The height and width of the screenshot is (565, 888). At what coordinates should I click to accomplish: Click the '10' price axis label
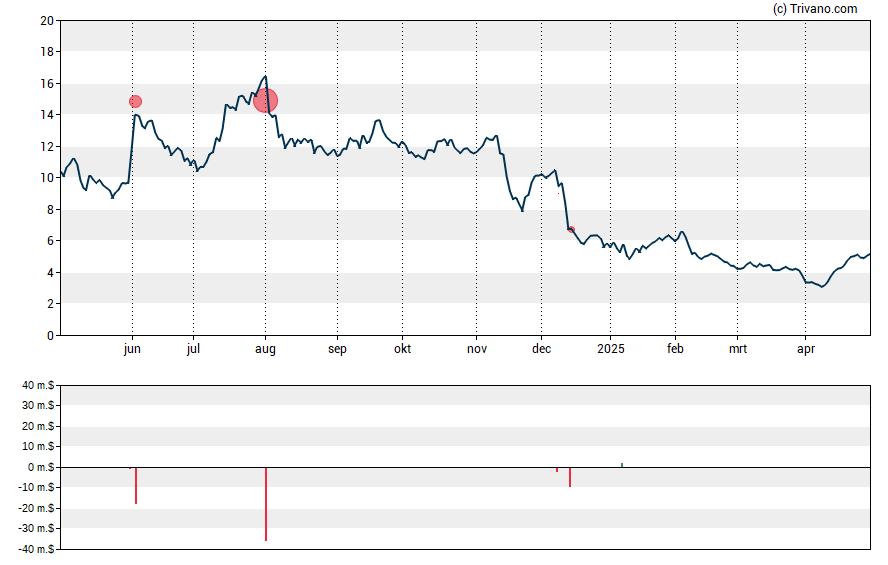47,178
